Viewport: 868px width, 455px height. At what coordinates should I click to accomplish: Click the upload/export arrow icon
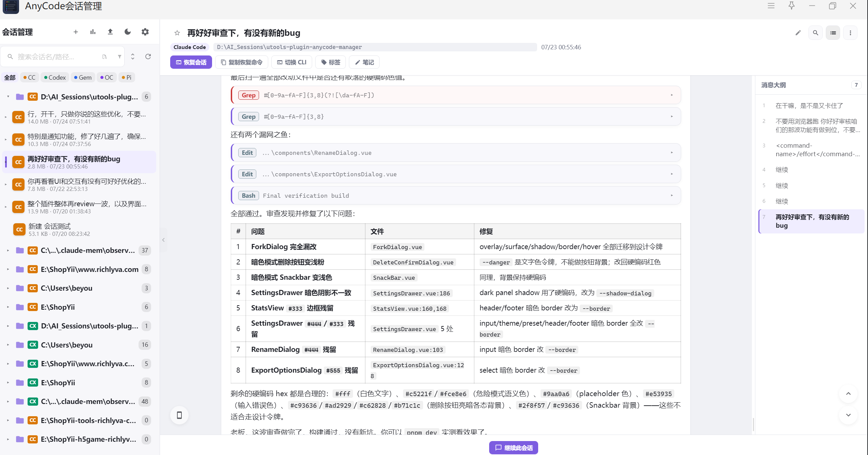tap(110, 32)
